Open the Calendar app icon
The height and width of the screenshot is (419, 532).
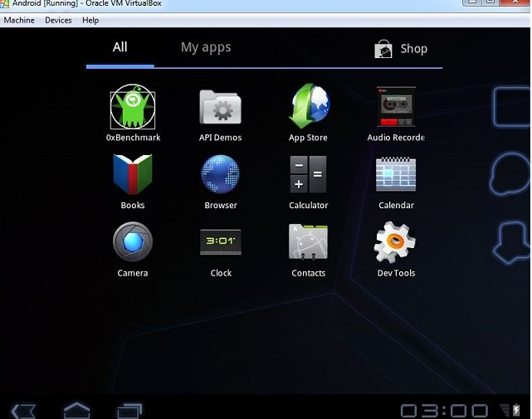[396, 174]
